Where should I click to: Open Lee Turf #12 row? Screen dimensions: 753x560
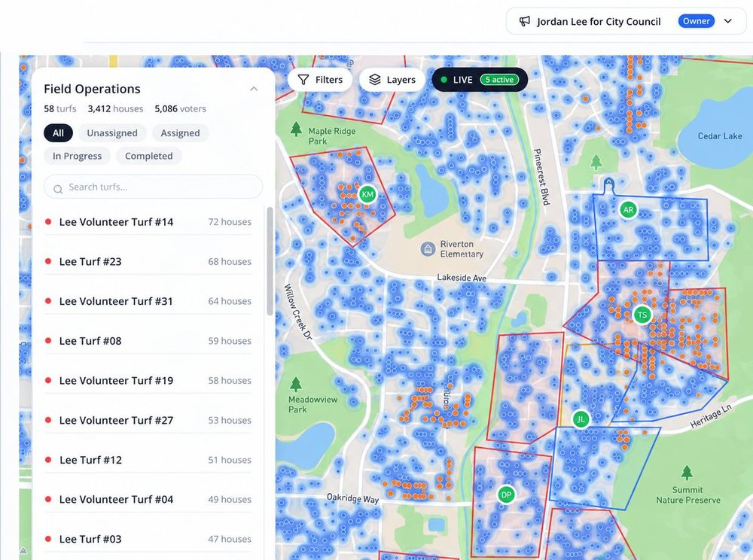148,460
